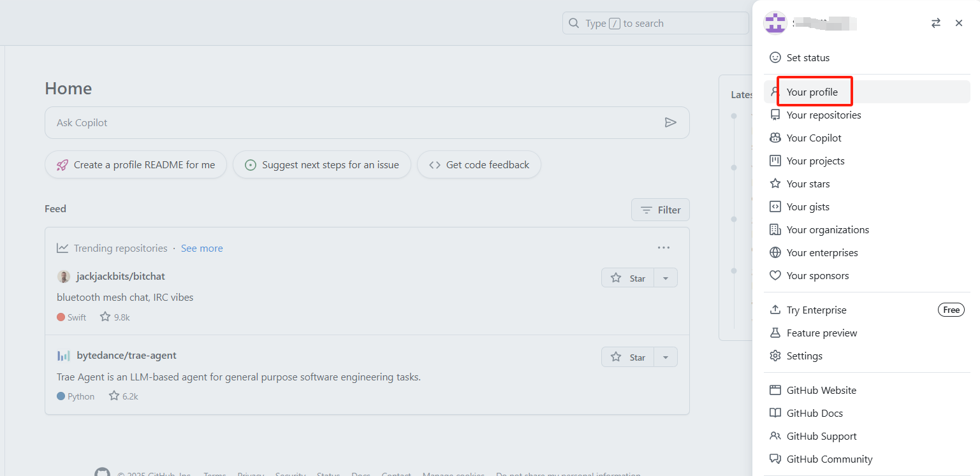This screenshot has height=476, width=980.
Task: Click the switch account arrows icon
Action: point(936,23)
